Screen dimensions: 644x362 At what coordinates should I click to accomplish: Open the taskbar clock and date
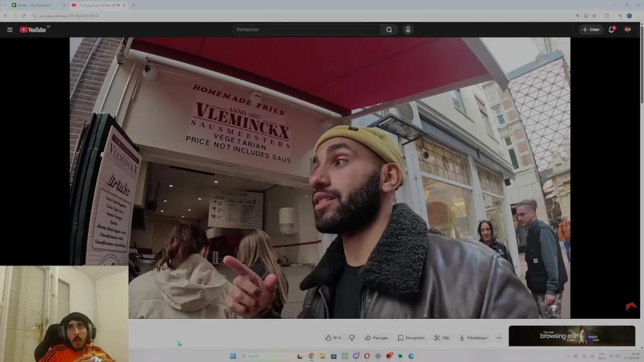pyautogui.click(x=631, y=356)
